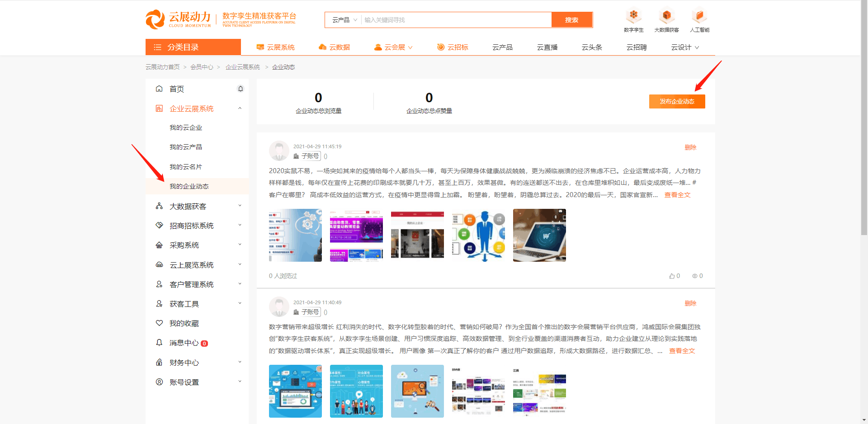
Task: Click the 发布企业动态 button
Action: pyautogui.click(x=677, y=101)
